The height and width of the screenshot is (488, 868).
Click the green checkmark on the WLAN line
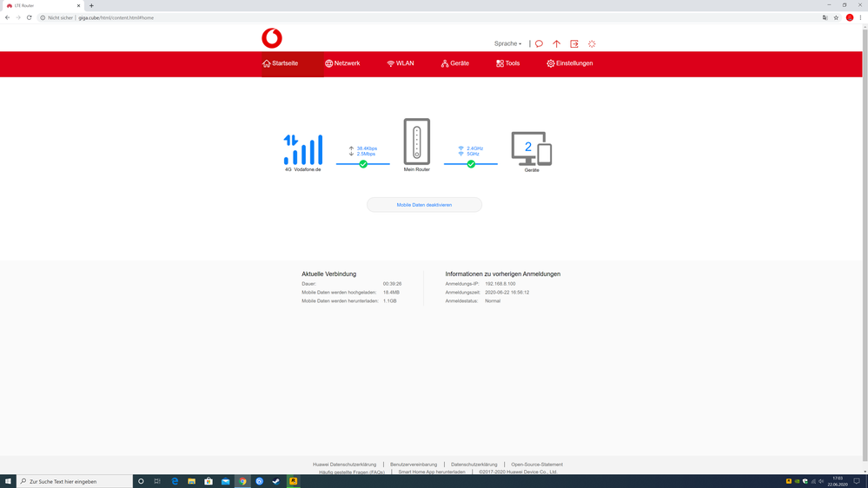471,164
